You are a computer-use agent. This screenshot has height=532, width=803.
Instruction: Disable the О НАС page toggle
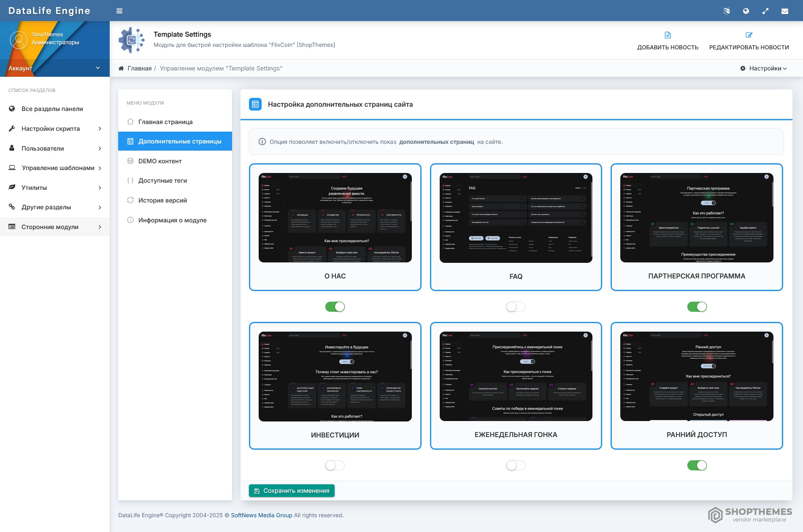[x=335, y=307]
